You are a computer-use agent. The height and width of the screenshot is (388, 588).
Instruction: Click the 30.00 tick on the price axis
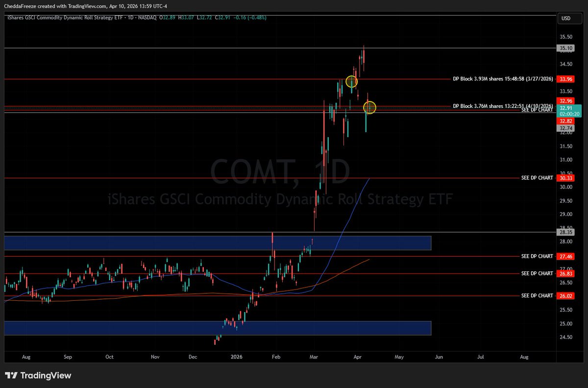pos(566,187)
